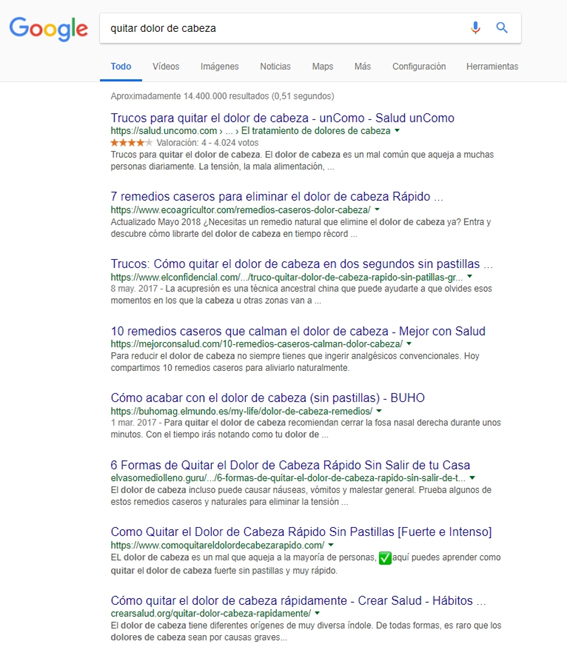Open 'Cómo quitar el dolor de cabeza rápidamente - Crear Salud' result
This screenshot has height=647, width=567.
point(298,600)
